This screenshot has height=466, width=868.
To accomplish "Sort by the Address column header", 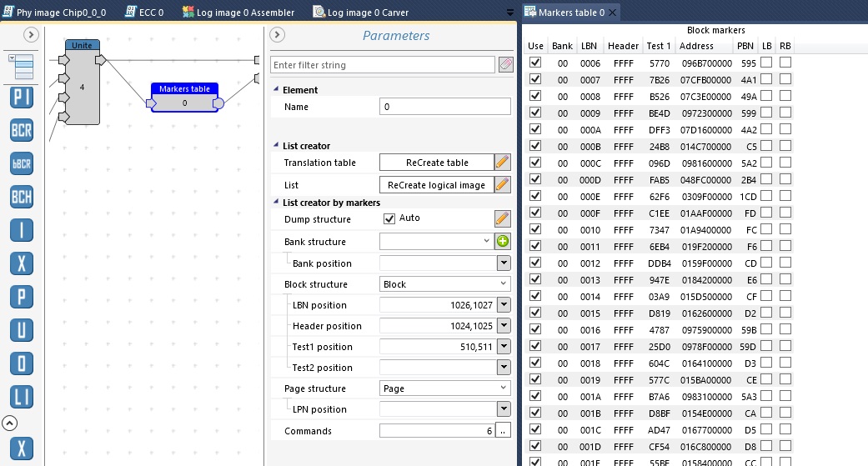I will pyautogui.click(x=696, y=46).
